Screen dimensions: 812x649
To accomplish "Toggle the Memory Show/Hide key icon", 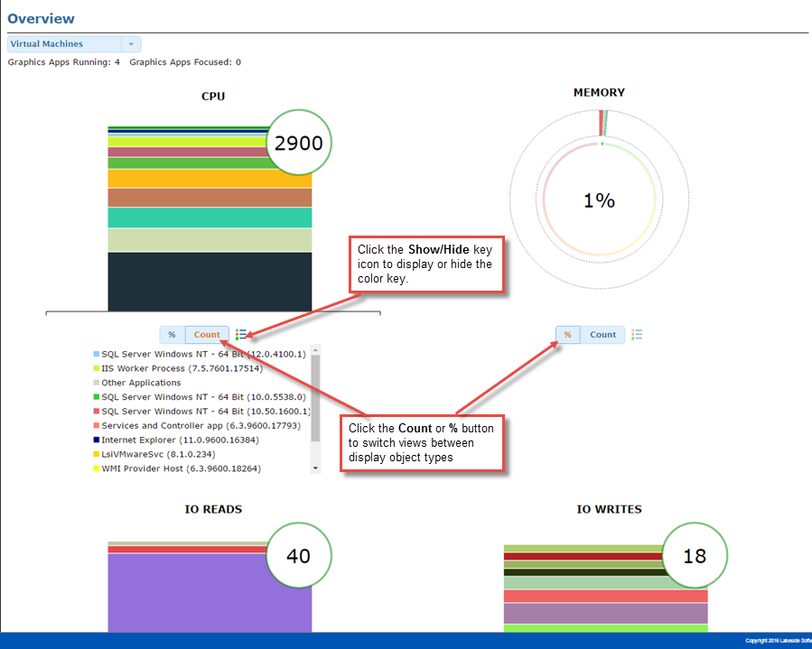I will click(x=637, y=334).
